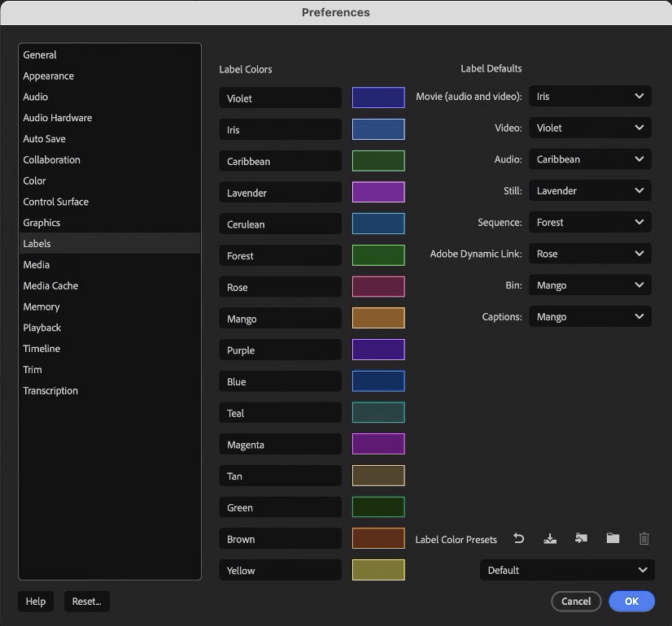
Task: Open the Yellow label color swatch
Action: [x=378, y=571]
